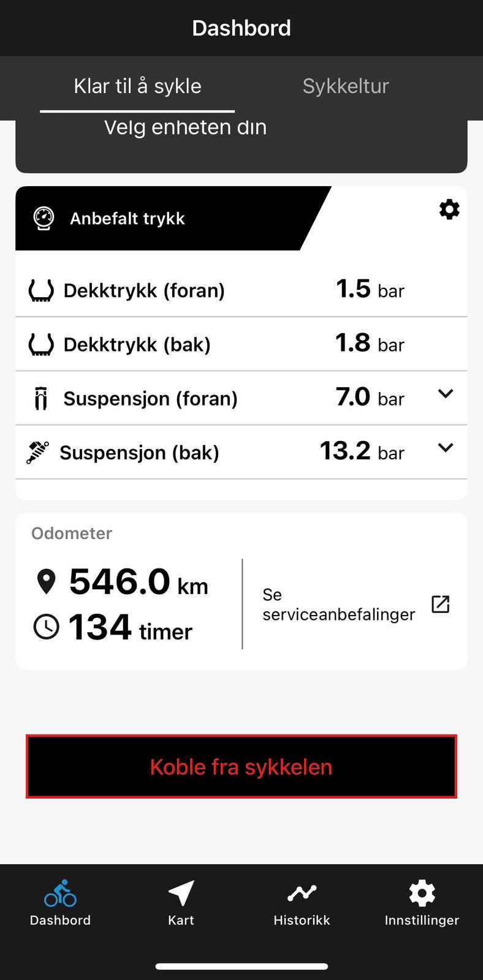Image resolution: width=483 pixels, height=980 pixels.
Task: Tap the Koble fra sykkelen button
Action: [x=241, y=767]
